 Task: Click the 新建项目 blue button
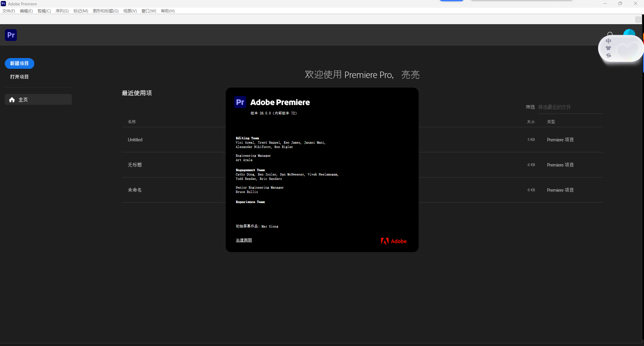click(19, 63)
